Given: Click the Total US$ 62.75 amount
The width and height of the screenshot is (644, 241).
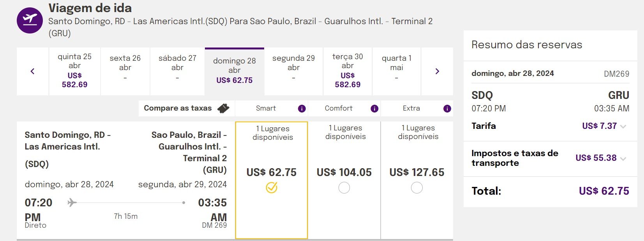Looking at the screenshot, I should coord(604,191).
